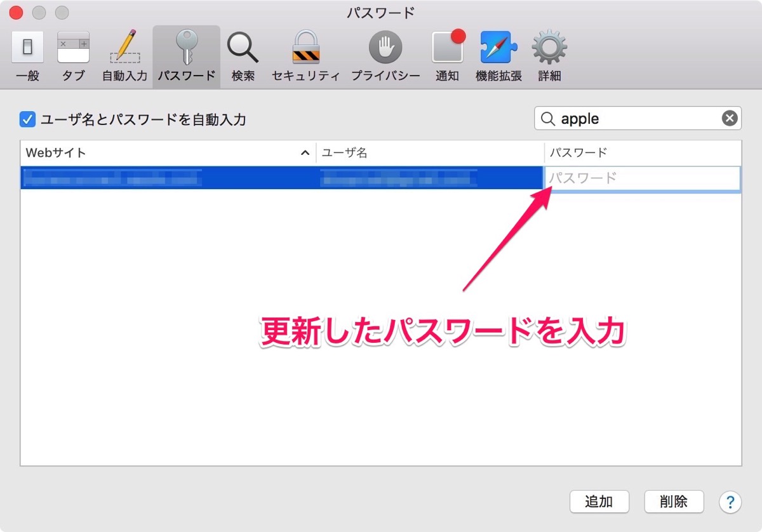Click the 追加 (Add) button
The image size is (762, 532).
599,502
